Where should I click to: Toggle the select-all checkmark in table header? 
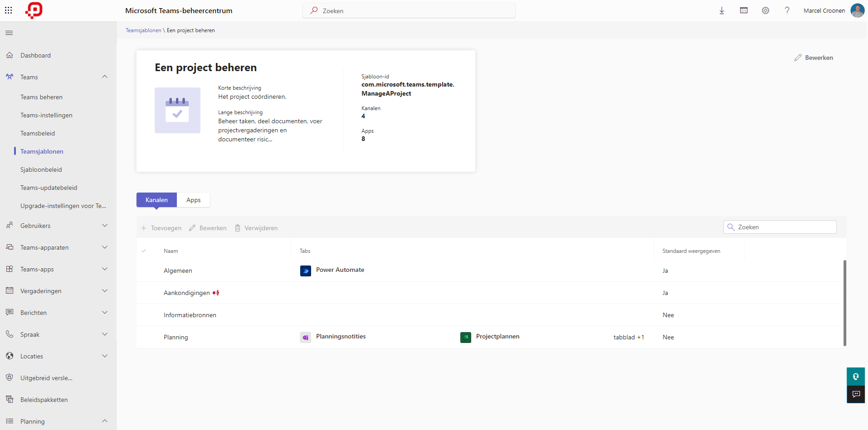point(144,251)
